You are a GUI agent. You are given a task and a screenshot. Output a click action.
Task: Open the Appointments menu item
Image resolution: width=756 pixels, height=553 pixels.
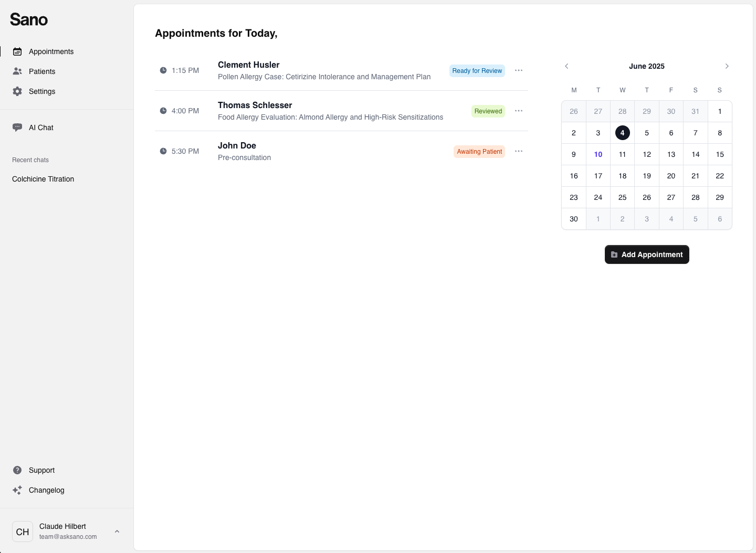(x=67, y=51)
